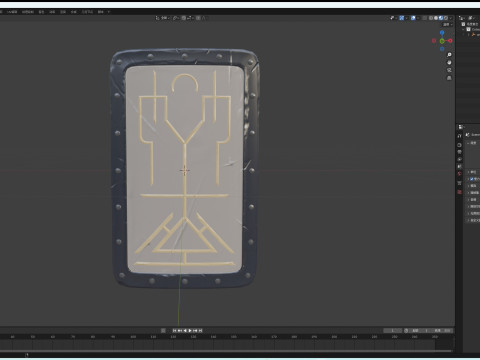The image size is (480, 360).
Task: Open the transform pivot point menu
Action: click(x=176, y=18)
